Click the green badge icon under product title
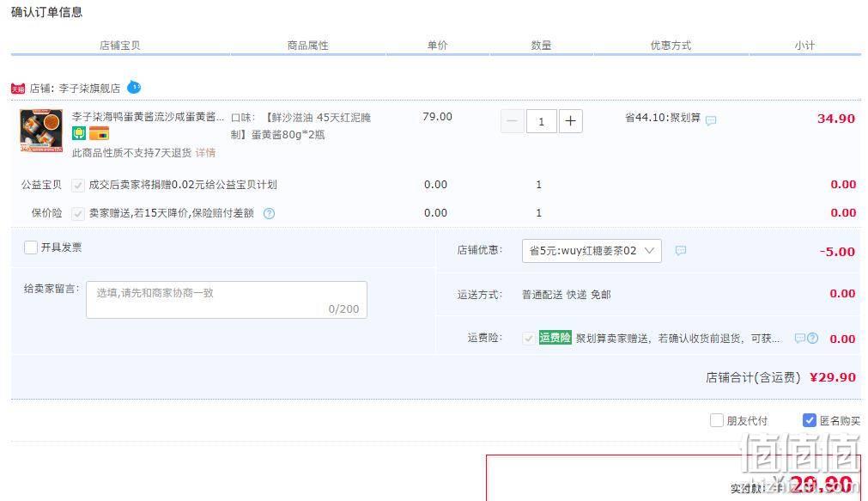 [x=79, y=133]
